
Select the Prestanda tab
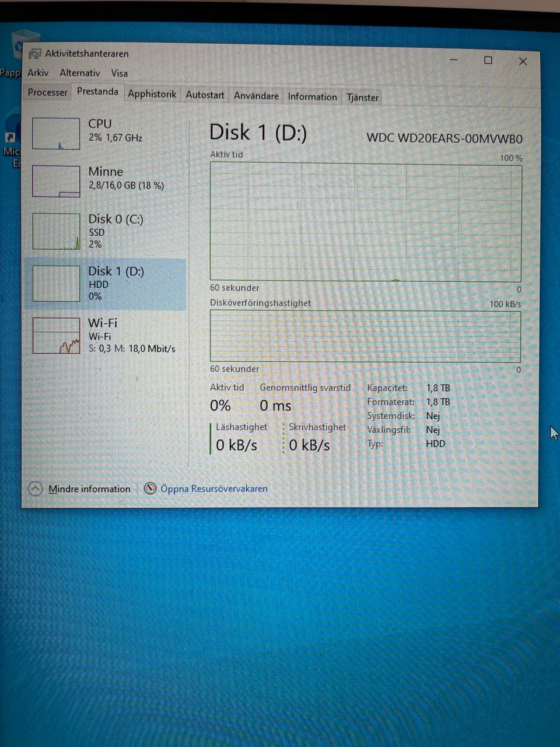pyautogui.click(x=97, y=92)
